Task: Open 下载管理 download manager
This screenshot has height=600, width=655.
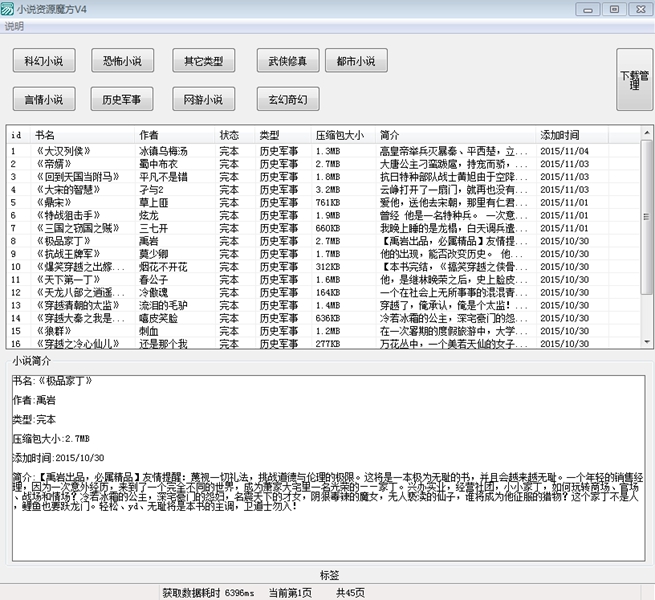Action: tap(634, 79)
